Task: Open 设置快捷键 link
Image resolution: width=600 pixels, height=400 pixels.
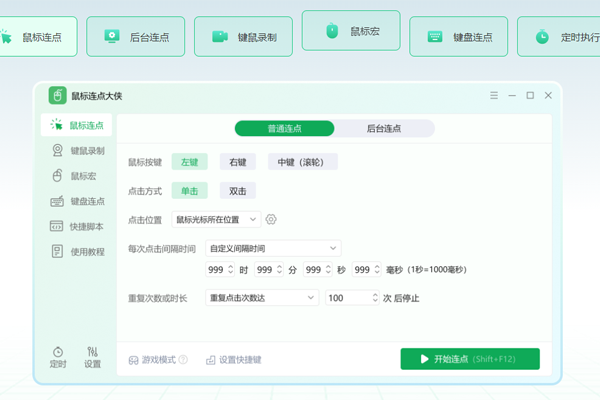Action: [x=234, y=360]
